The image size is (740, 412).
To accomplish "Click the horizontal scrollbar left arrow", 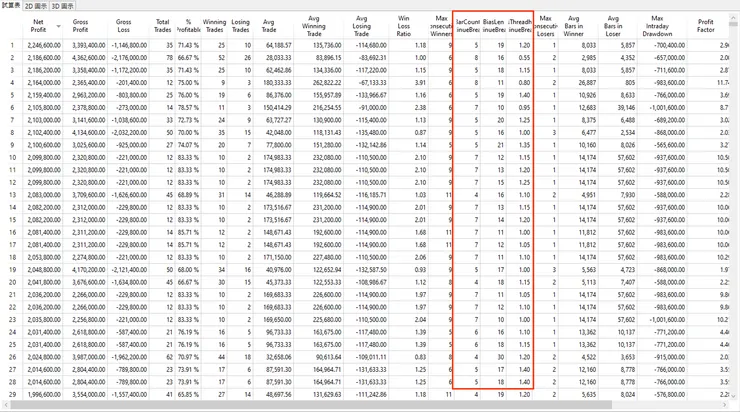I will click(x=6, y=405).
